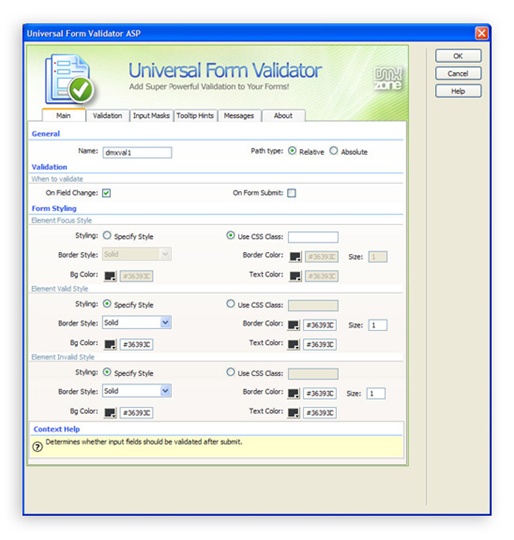The image size is (514, 540).
Task: Select Use CSS Class for Element Invalid Style
Action: (230, 372)
